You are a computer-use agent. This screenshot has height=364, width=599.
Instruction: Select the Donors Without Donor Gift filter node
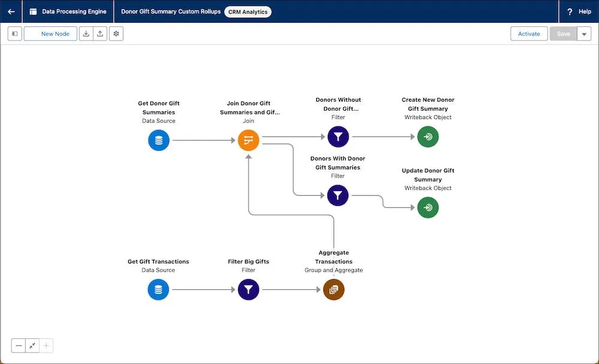click(x=338, y=136)
